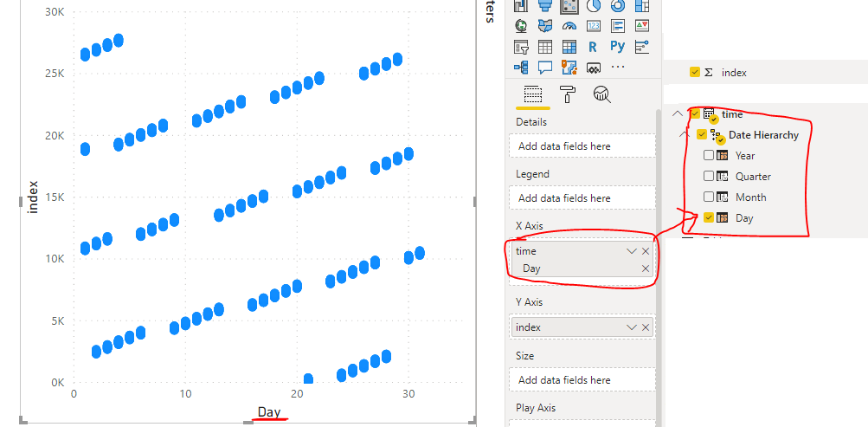Click the 30K y-axis label

click(x=55, y=11)
